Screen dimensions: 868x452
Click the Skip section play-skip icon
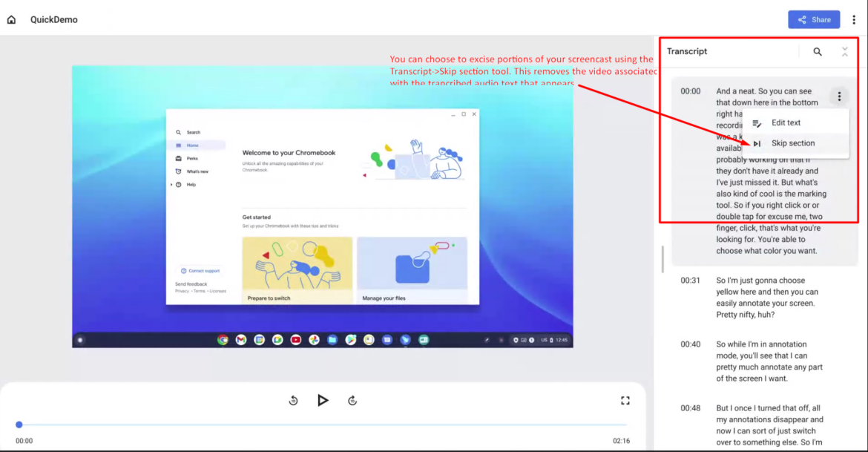pos(756,143)
